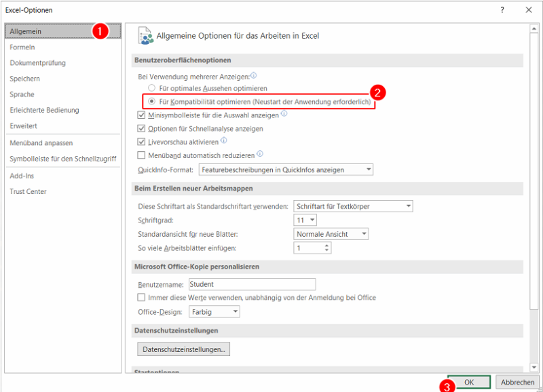This screenshot has height=392, width=543.
Task: Click 'Diese Schriftart als Standardschriftart verwenden:' label
Action: tap(213, 207)
